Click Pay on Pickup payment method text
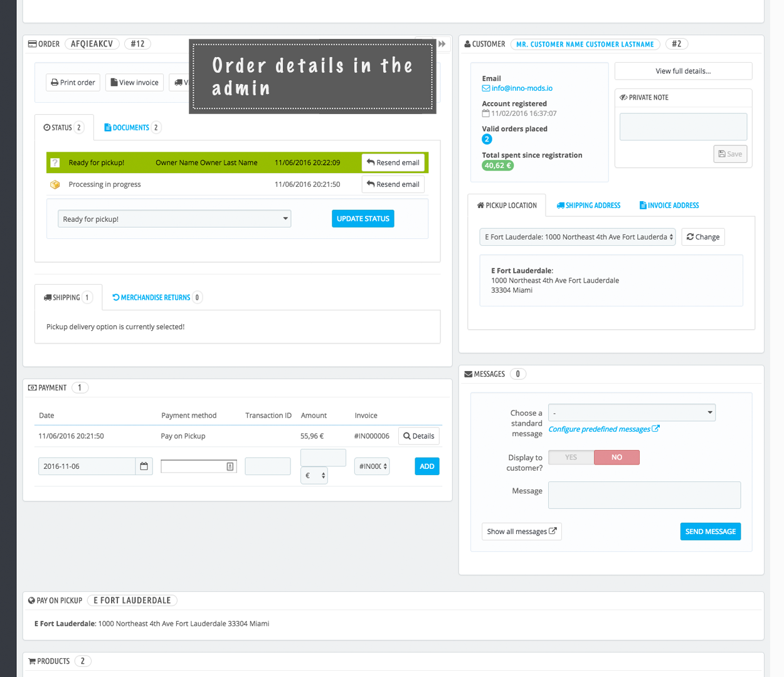Screen dimensions: 784x677 [183, 436]
